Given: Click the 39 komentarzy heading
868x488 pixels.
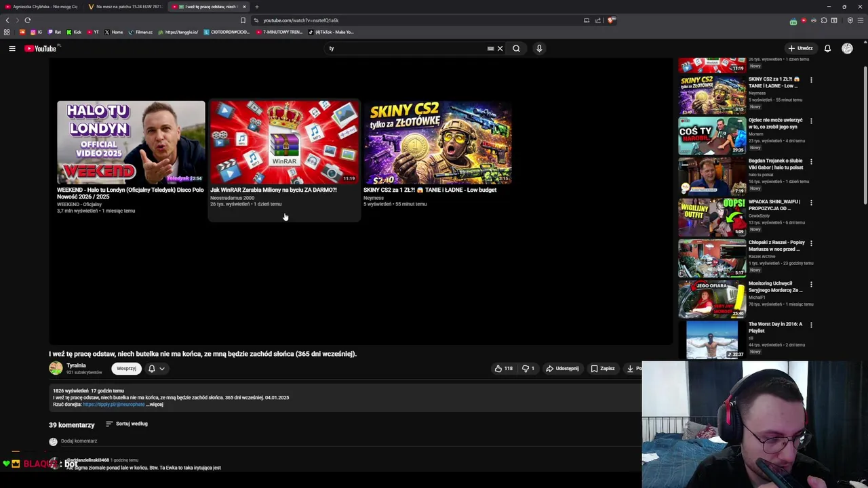Looking at the screenshot, I should [x=72, y=425].
